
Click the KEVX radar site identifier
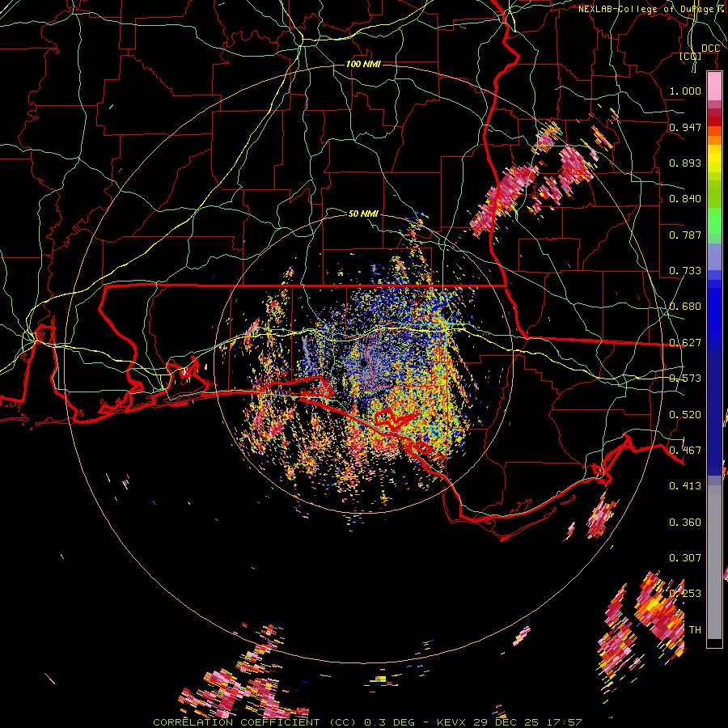(453, 722)
